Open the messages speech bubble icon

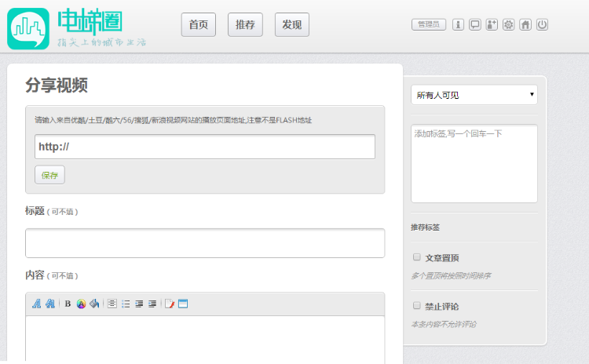pyautogui.click(x=475, y=25)
